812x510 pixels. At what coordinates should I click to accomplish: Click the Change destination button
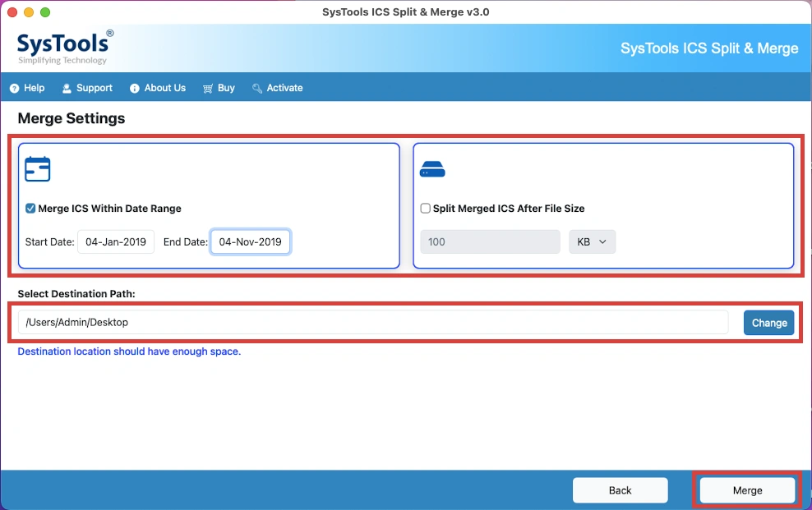coord(769,323)
